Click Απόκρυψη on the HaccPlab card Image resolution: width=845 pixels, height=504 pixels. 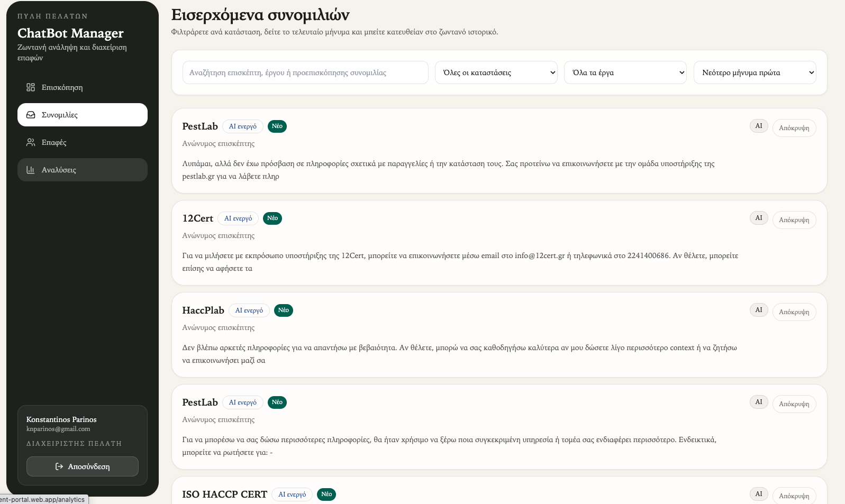coord(794,312)
